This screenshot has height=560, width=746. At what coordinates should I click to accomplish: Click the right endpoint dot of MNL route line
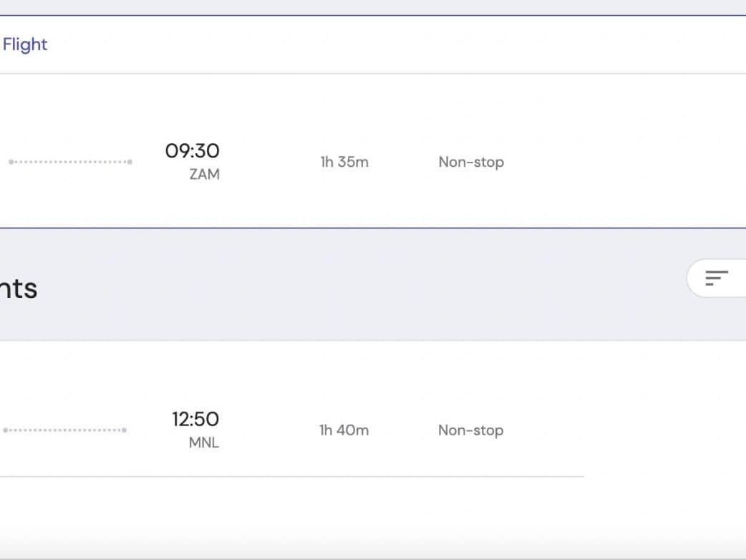pos(124,430)
